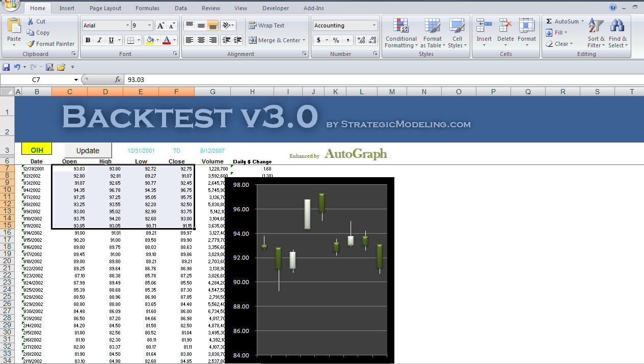Click Increase Decimal icon

(361, 40)
